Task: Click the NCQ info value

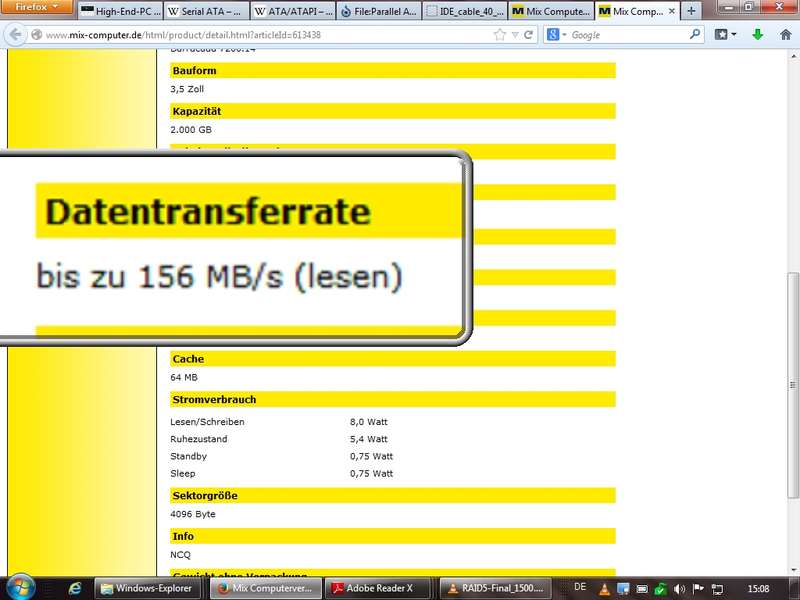Action: [180, 555]
